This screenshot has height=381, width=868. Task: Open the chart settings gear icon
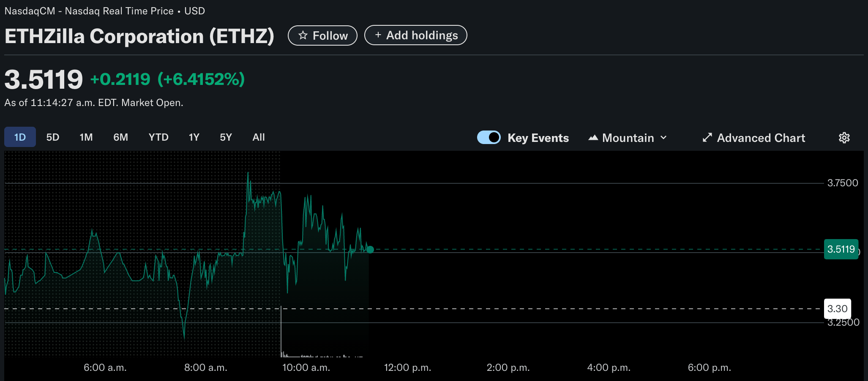point(844,137)
